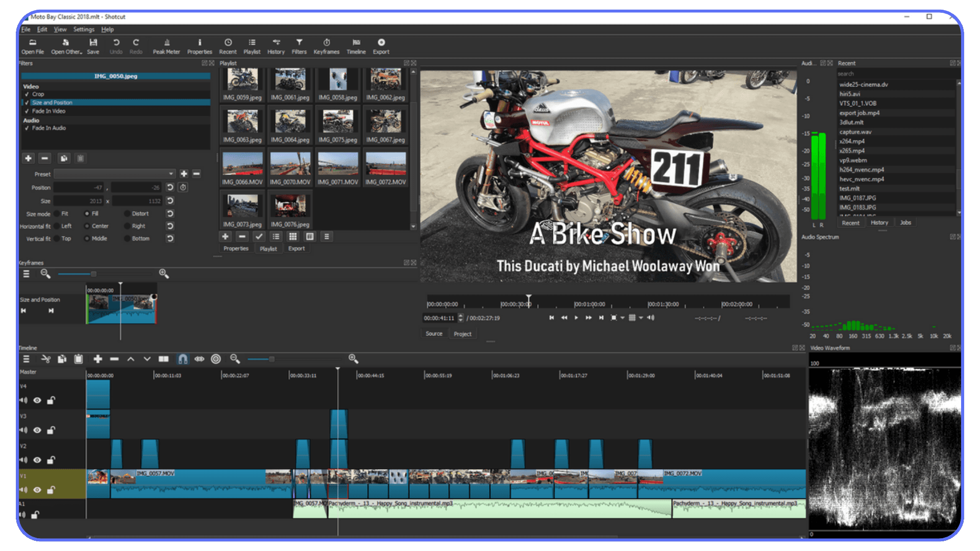Lift clip with up-arrow timeline icon
Image resolution: width=980 pixels, height=551 pixels.
click(x=131, y=359)
